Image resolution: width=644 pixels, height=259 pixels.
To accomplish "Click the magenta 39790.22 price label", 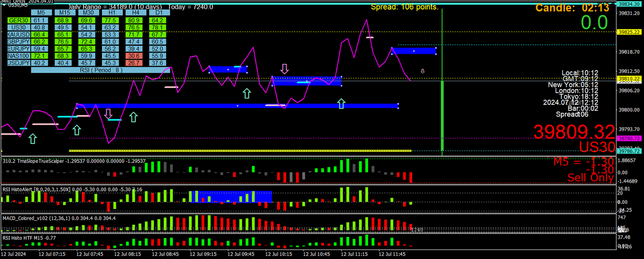I will point(631,139).
